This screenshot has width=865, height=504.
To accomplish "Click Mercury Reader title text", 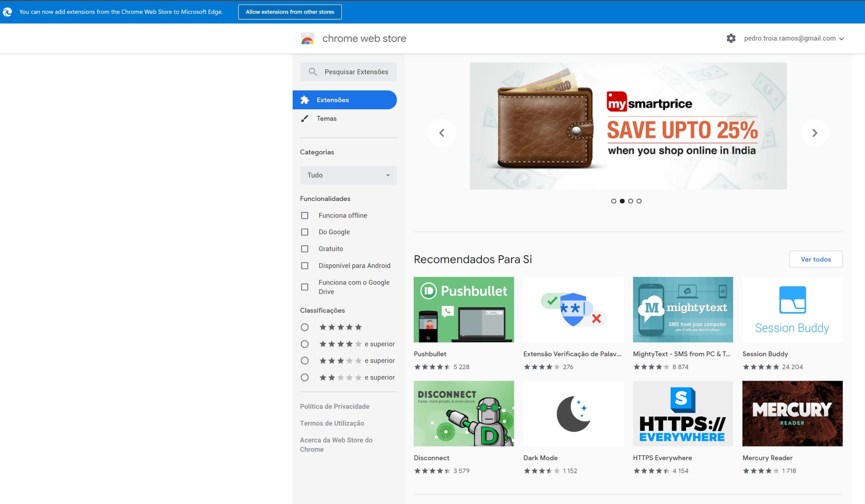I will click(767, 458).
